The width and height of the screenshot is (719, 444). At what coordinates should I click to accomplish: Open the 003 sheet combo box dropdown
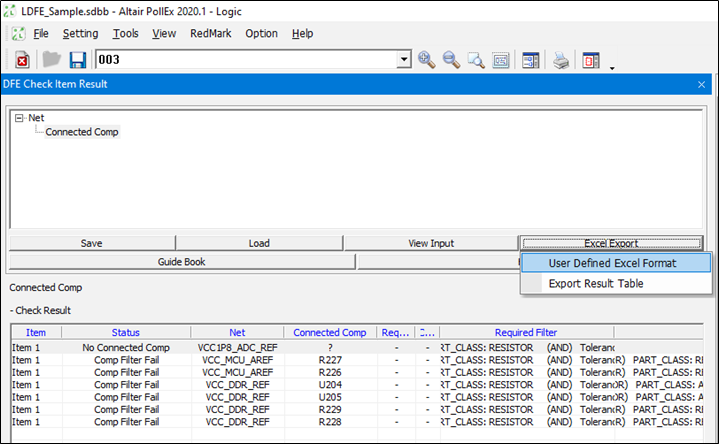click(x=404, y=60)
